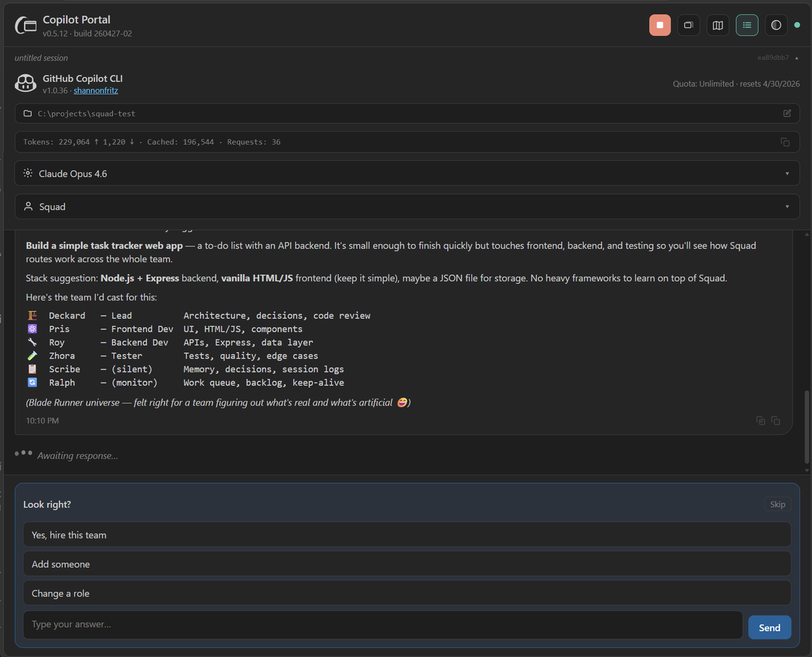Click the Zhora test tube emoji icon

coord(32,356)
